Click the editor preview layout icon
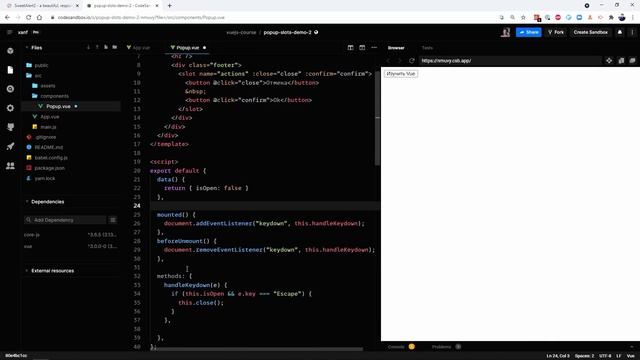Viewport: 640px width, 360px height. click(362, 47)
